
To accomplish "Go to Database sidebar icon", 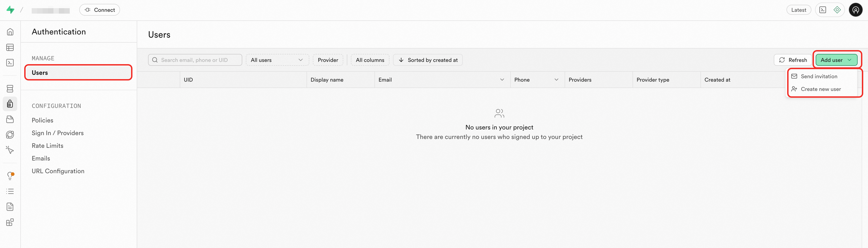I will (x=10, y=88).
